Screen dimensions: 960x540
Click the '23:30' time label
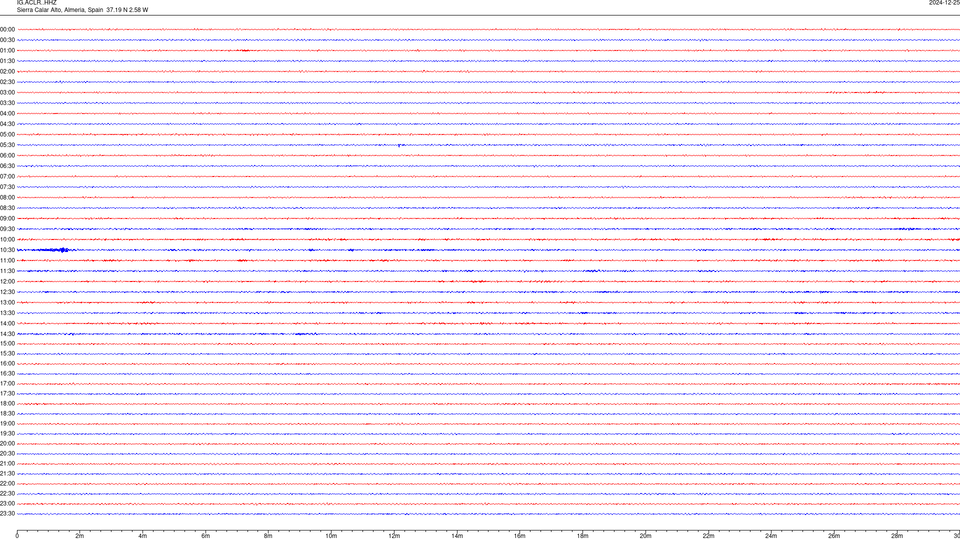pyautogui.click(x=7, y=514)
